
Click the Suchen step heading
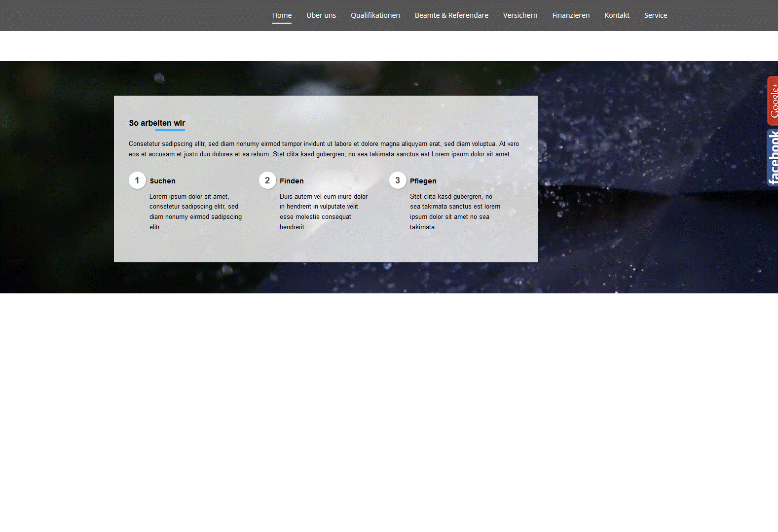click(162, 181)
